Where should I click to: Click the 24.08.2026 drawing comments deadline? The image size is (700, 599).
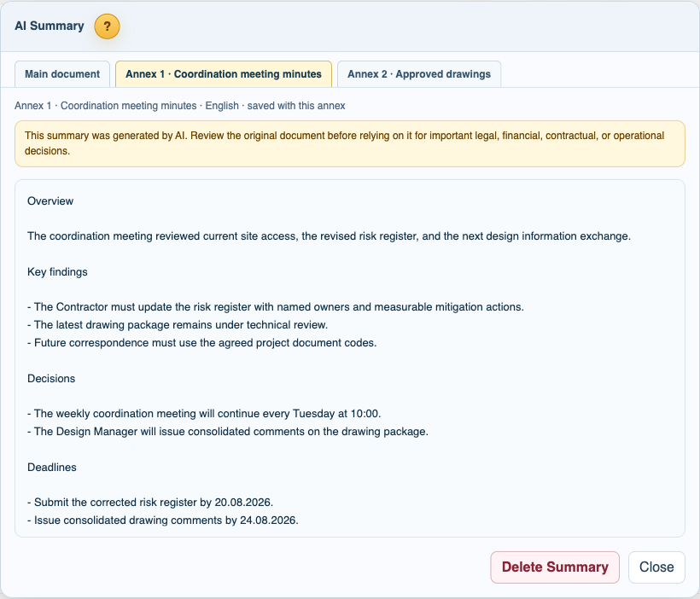click(163, 520)
